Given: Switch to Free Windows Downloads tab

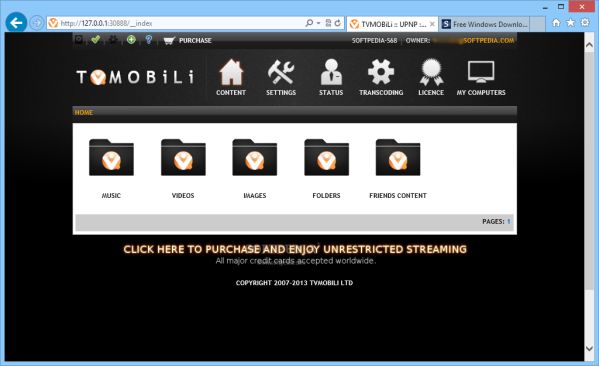Looking at the screenshot, I should (484, 24).
